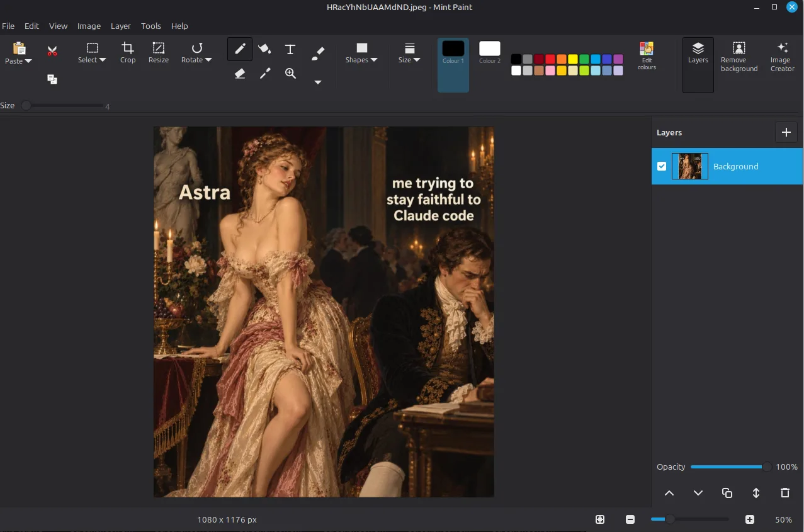Click Remove background tool

pyautogui.click(x=739, y=57)
